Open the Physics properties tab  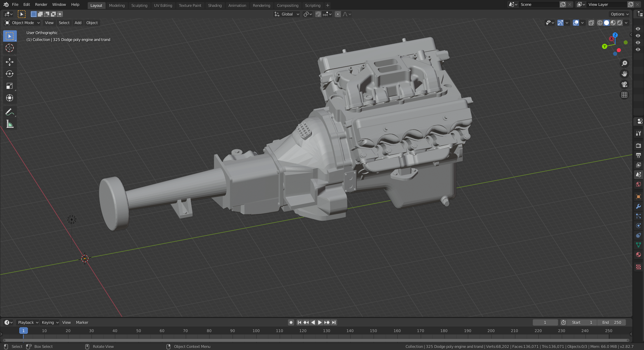638,226
